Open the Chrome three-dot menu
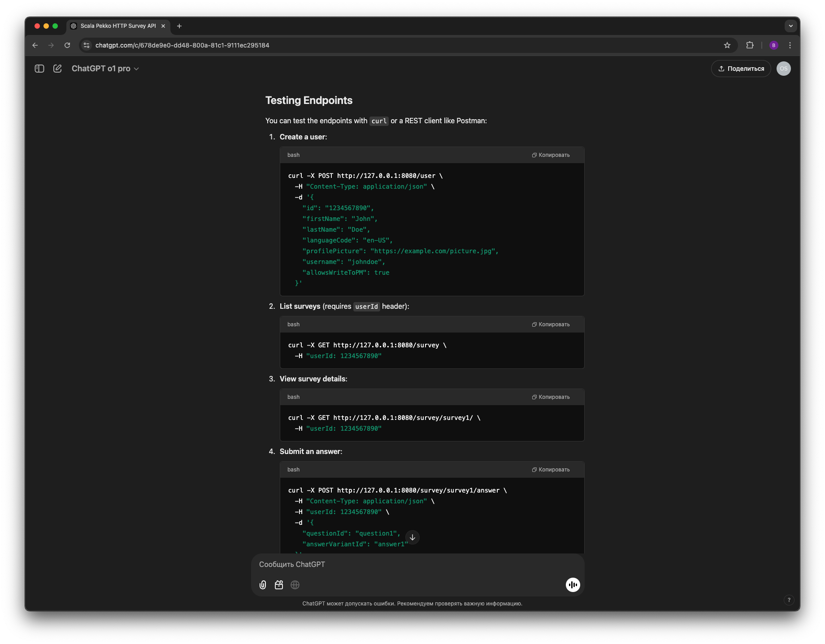The image size is (825, 644). pos(790,45)
